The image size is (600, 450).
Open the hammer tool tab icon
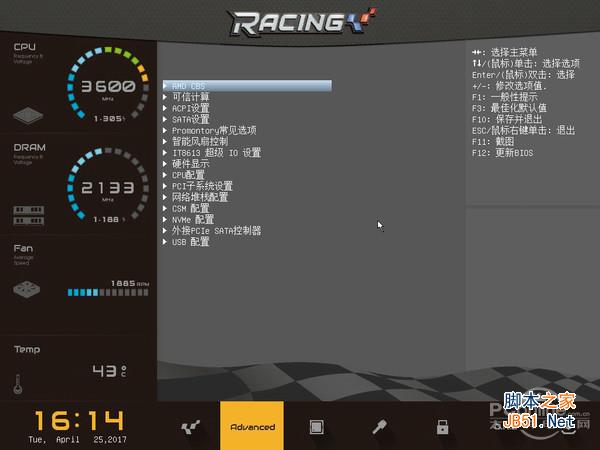380,427
